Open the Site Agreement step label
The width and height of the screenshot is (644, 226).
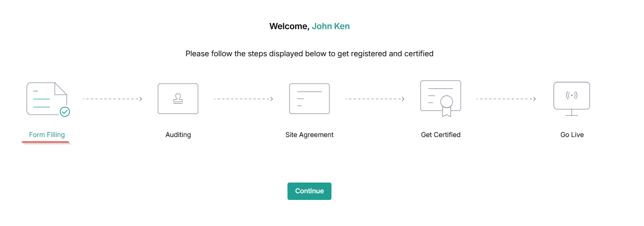309,135
